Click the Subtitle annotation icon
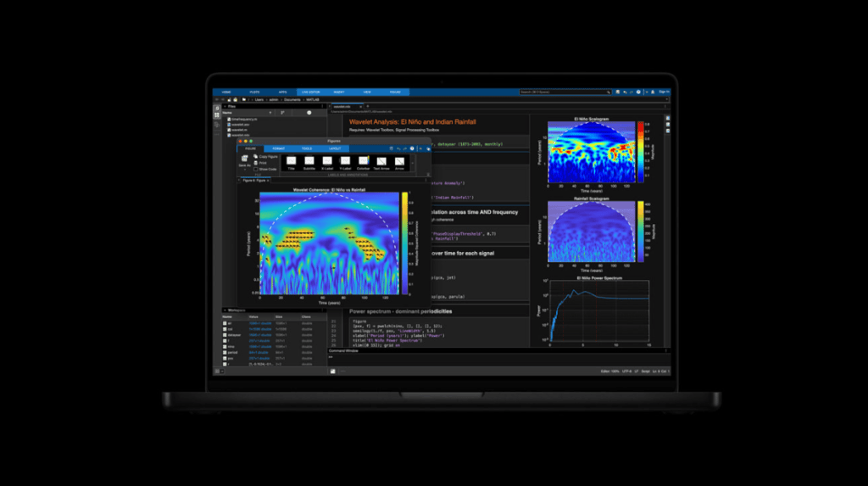868x486 pixels. (x=309, y=160)
